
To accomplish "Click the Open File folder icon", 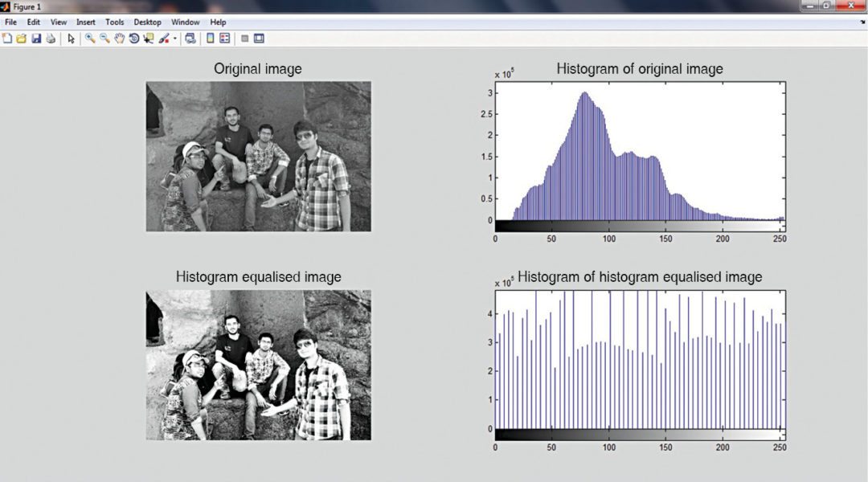I will [22, 38].
